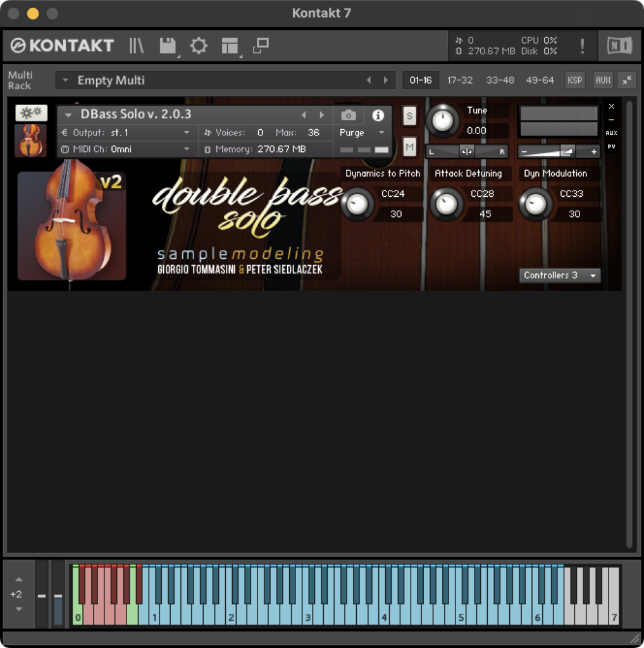Click the rack vertical scrollbar
644x648 pixels.
point(629,325)
